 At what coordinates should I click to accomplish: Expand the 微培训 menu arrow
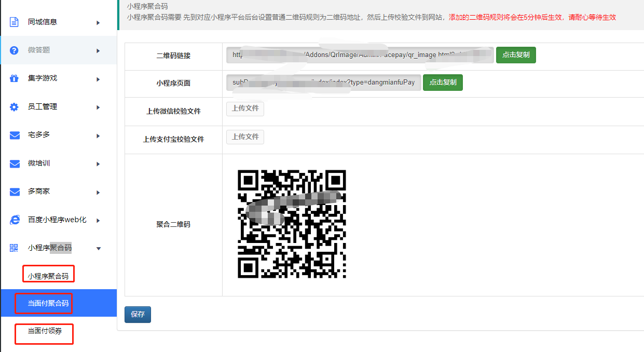pyautogui.click(x=98, y=164)
